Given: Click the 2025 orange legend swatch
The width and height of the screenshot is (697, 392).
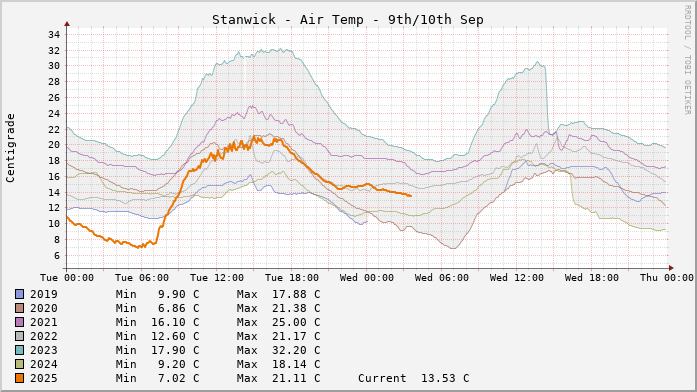Looking at the screenshot, I should 20,378.
